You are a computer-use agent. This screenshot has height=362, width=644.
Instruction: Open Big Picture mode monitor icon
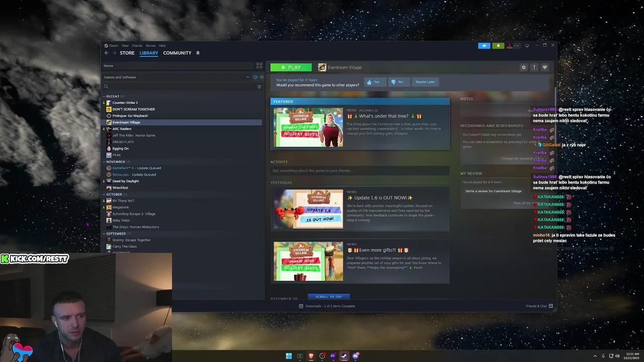click(527, 45)
